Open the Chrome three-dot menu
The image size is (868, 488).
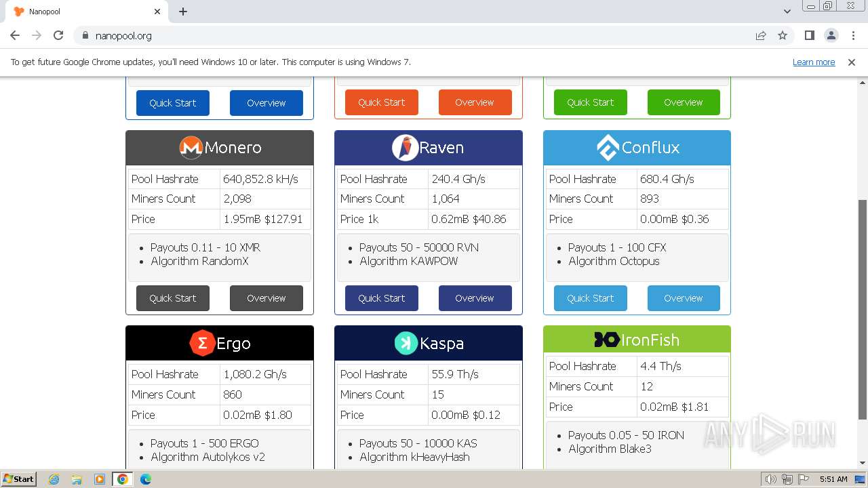tap(852, 35)
